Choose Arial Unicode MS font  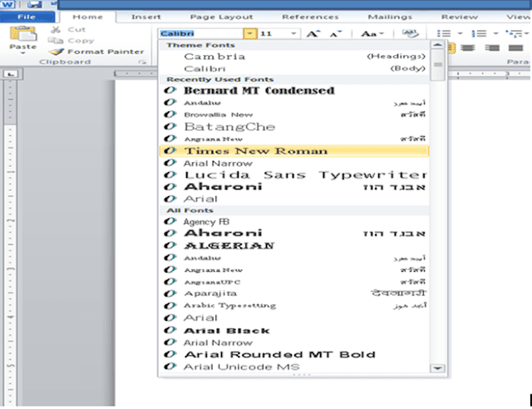point(293,367)
